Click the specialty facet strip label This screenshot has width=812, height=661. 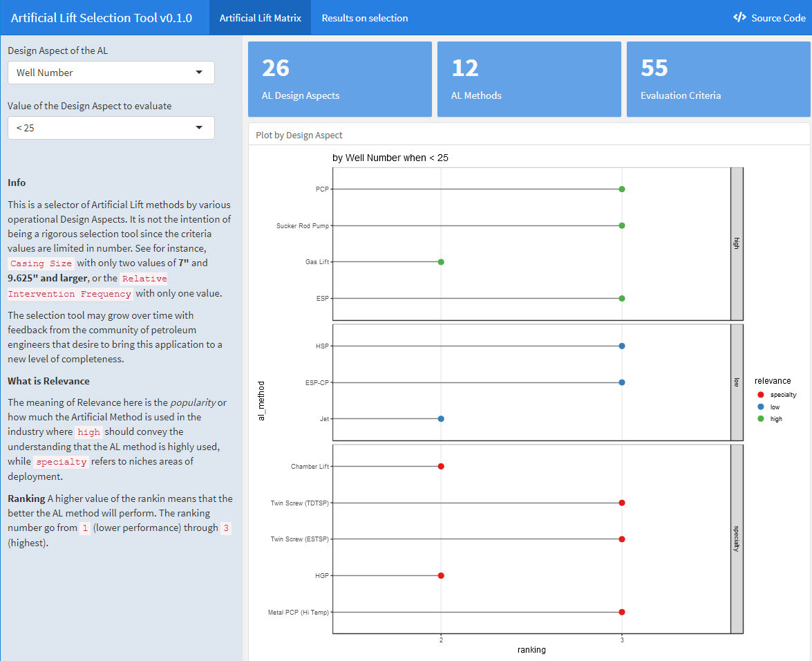click(x=737, y=539)
